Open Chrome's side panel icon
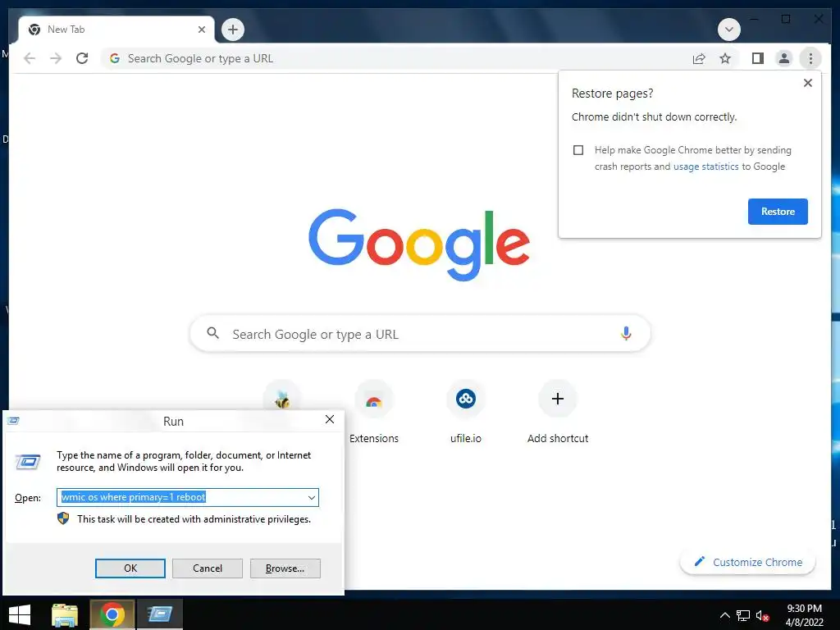 click(757, 58)
